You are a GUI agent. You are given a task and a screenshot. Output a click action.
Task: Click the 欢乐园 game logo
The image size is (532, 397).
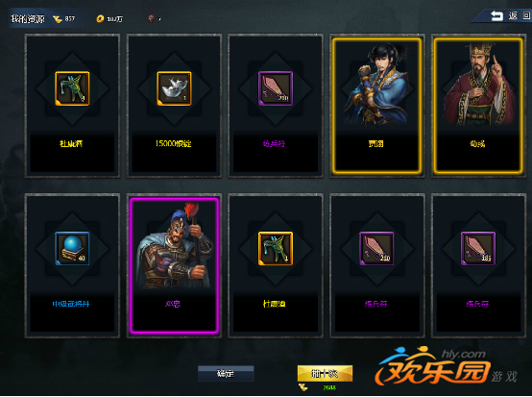[447, 367]
